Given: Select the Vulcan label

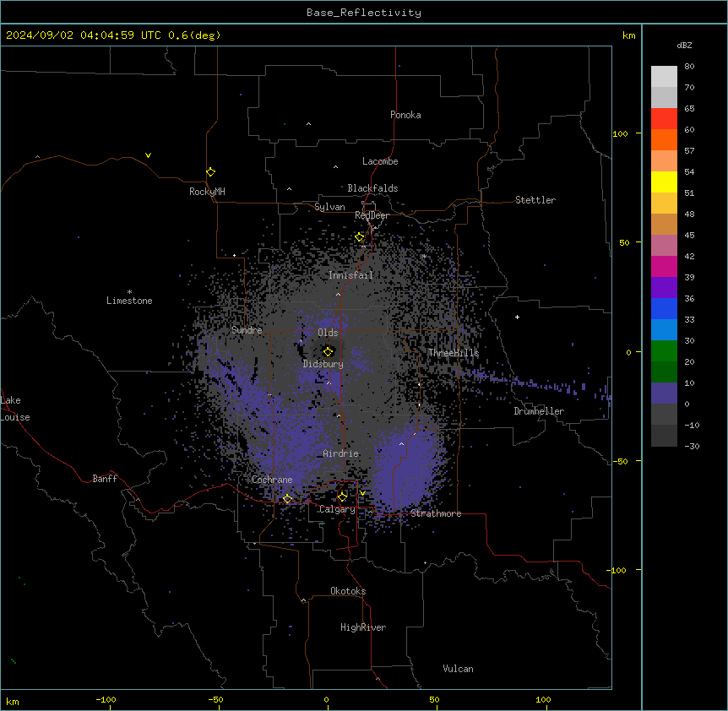Looking at the screenshot, I should pyautogui.click(x=459, y=669).
